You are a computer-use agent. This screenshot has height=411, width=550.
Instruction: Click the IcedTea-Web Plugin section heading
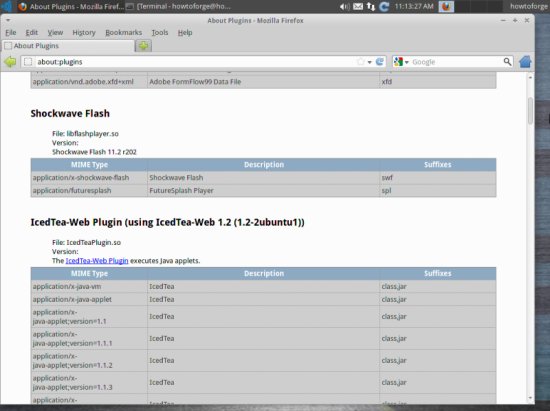tap(168, 222)
